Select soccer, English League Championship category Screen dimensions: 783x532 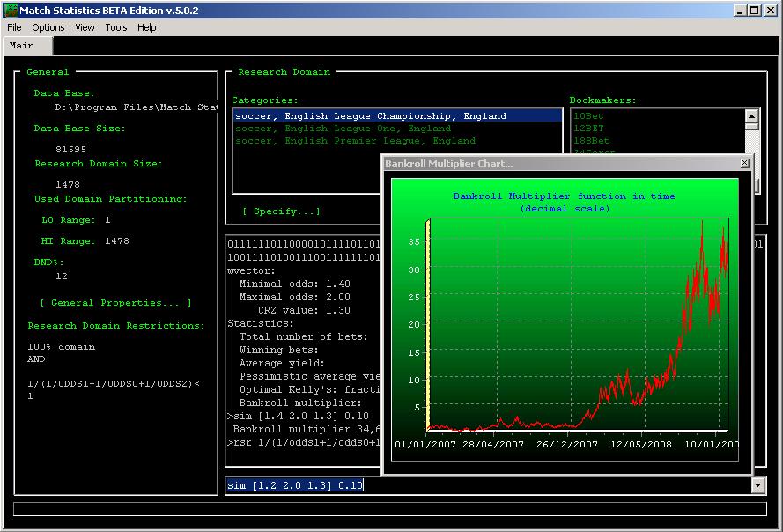pos(397,116)
